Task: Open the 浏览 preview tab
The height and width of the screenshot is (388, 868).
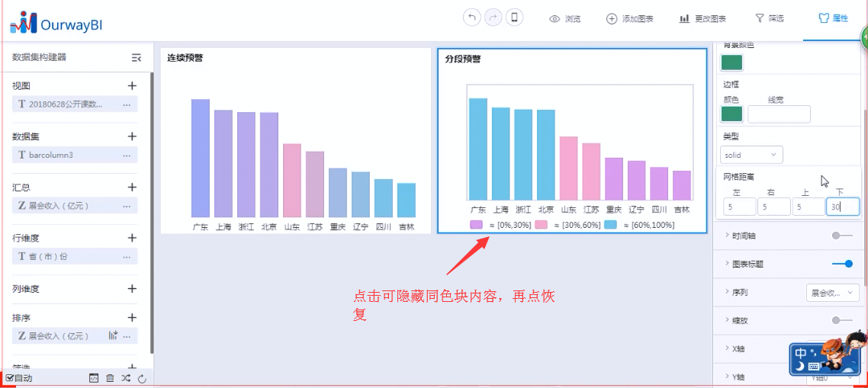Action: (564, 19)
